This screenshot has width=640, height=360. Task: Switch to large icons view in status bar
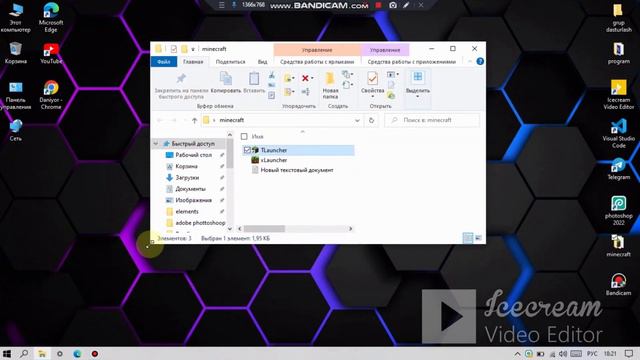coord(478,238)
